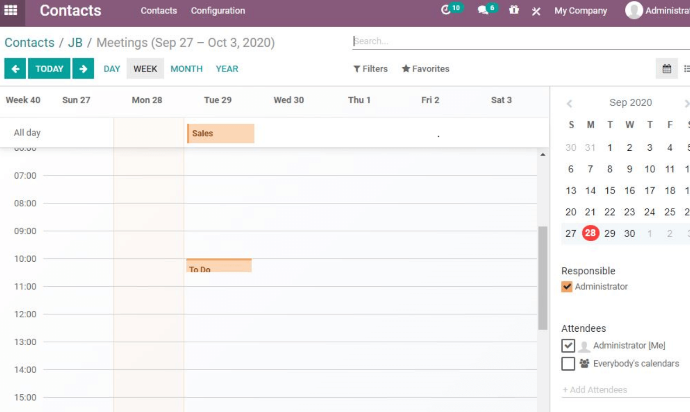
Task: Switch to list view icon
Action: [x=686, y=69]
